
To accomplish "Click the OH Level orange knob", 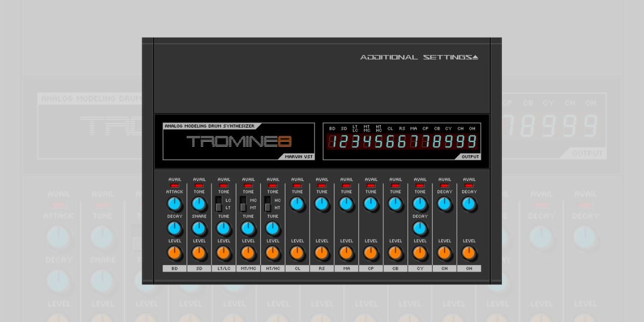I will pyautogui.click(x=469, y=253).
